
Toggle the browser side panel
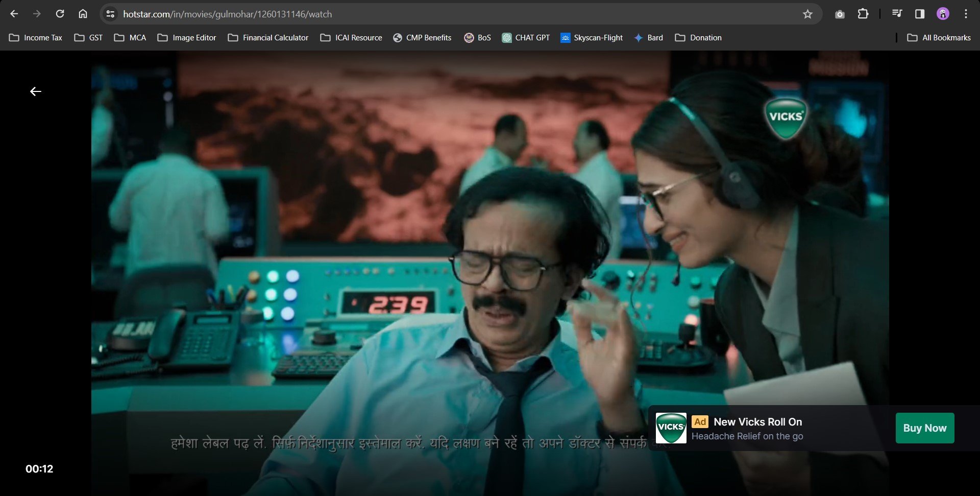pos(920,14)
